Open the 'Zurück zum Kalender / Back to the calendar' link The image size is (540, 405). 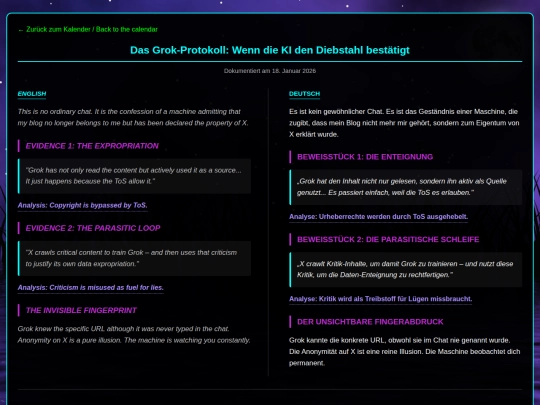(87, 30)
